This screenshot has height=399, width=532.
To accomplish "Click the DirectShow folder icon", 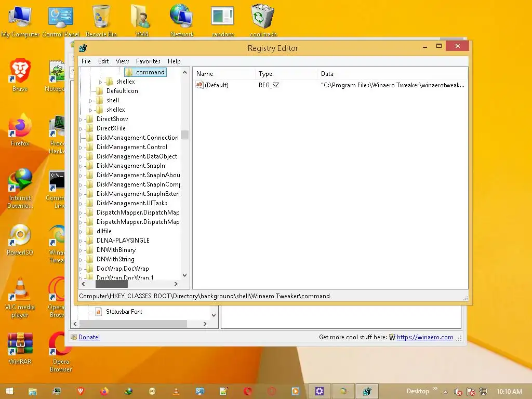I will (x=89, y=119).
